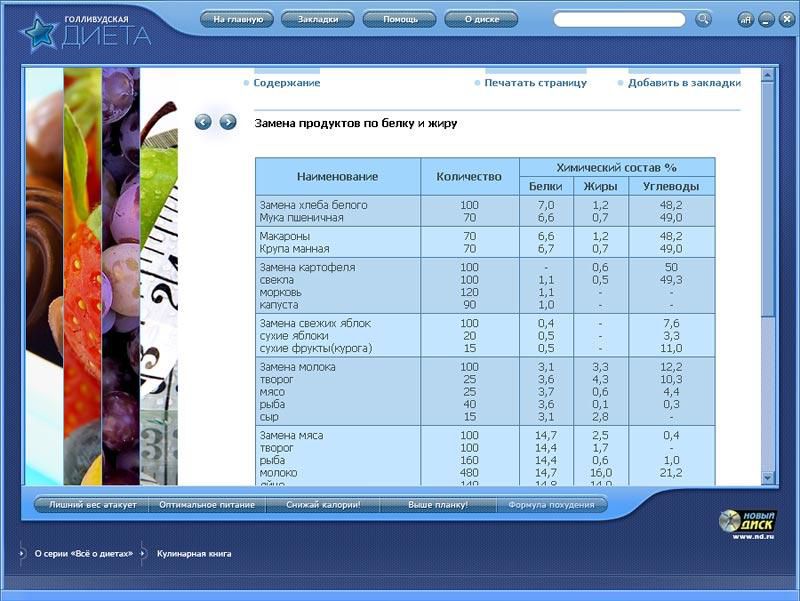Minimize the application window
Viewport: 800px width, 601px height.
click(766, 20)
